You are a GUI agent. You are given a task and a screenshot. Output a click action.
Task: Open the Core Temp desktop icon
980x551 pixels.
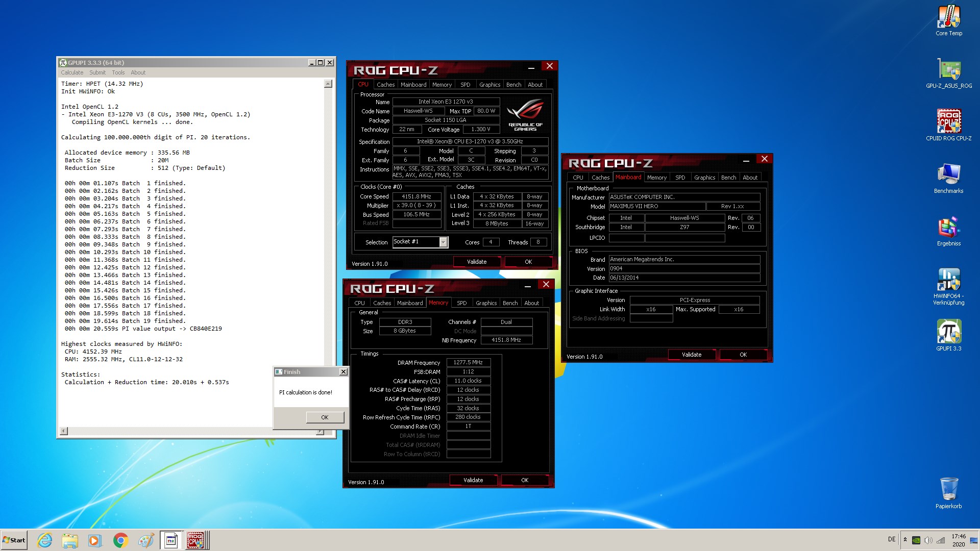pyautogui.click(x=948, y=20)
